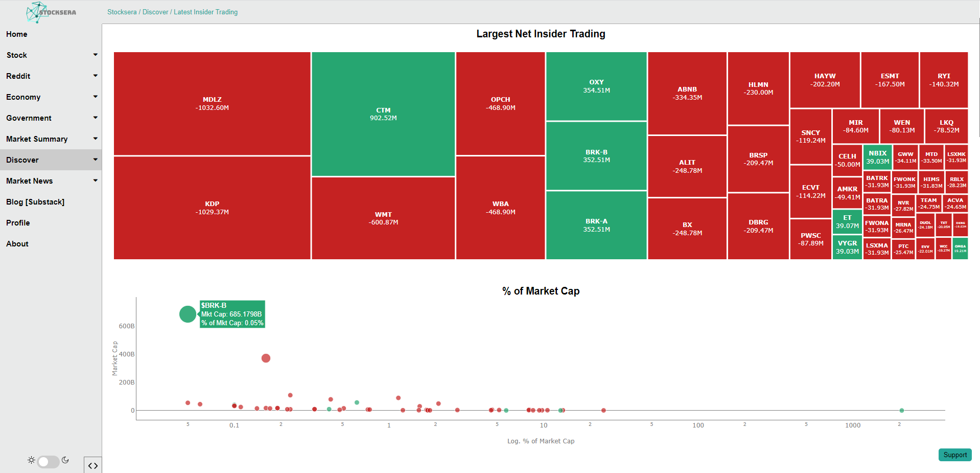Open the About sidebar item
This screenshot has height=473, width=980.
pos(51,244)
